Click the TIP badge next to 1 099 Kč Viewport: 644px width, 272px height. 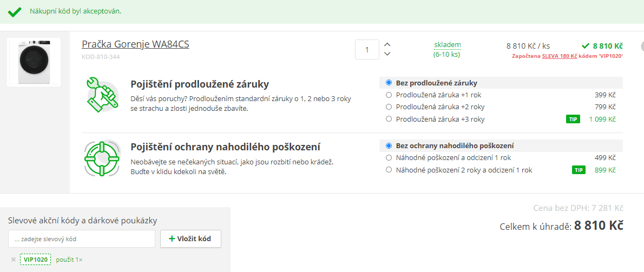[573, 120]
